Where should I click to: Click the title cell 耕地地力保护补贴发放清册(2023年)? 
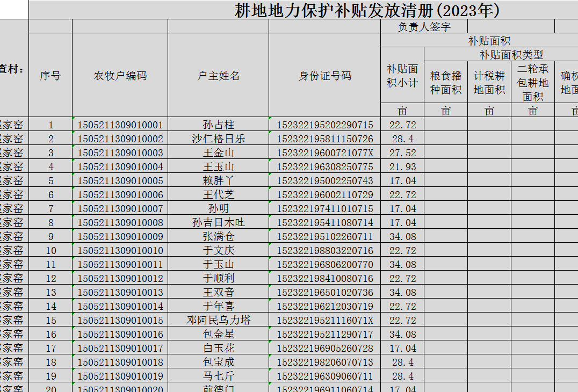point(367,10)
